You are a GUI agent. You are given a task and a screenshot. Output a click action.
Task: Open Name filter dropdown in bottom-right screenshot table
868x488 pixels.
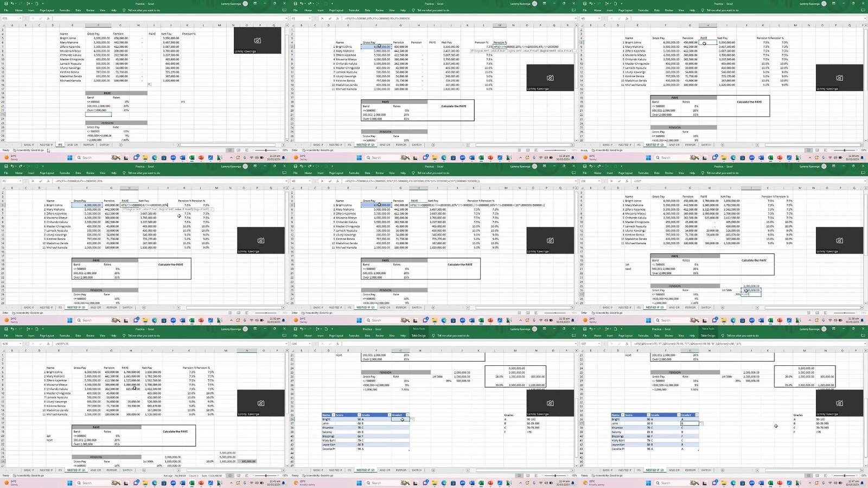pyautogui.click(x=622, y=415)
